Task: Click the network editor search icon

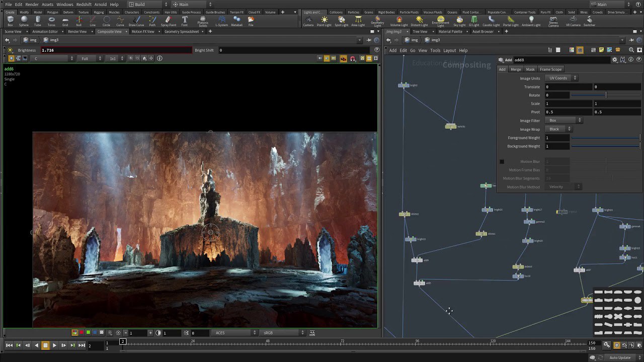Action: (x=631, y=50)
